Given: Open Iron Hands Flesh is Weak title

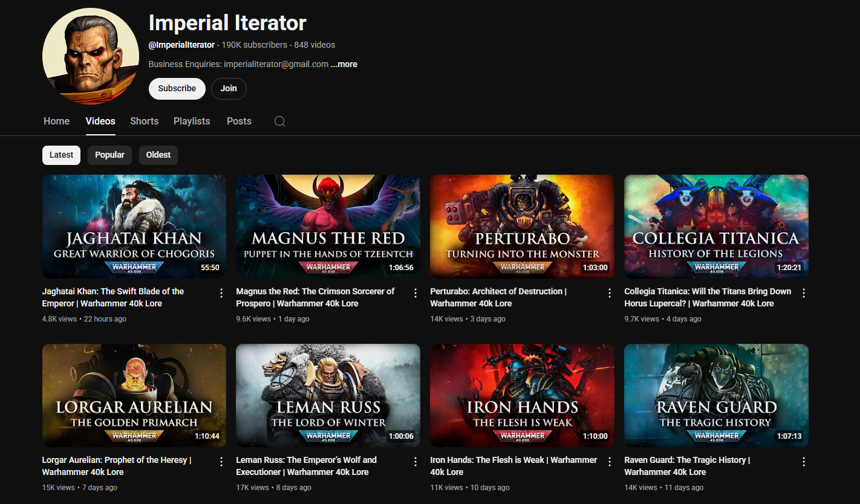Looking at the screenshot, I should point(513,466).
